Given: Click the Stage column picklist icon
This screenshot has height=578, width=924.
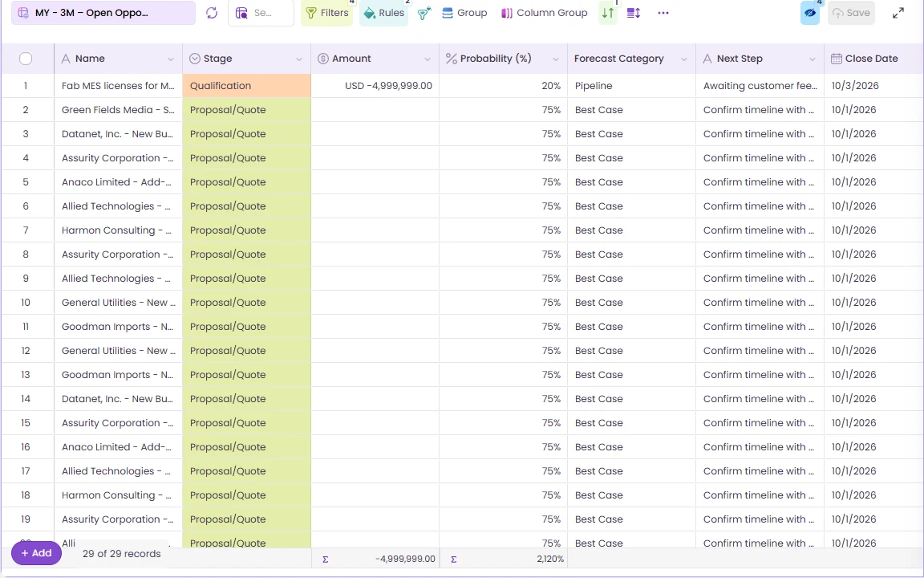Looking at the screenshot, I should pyautogui.click(x=194, y=59).
